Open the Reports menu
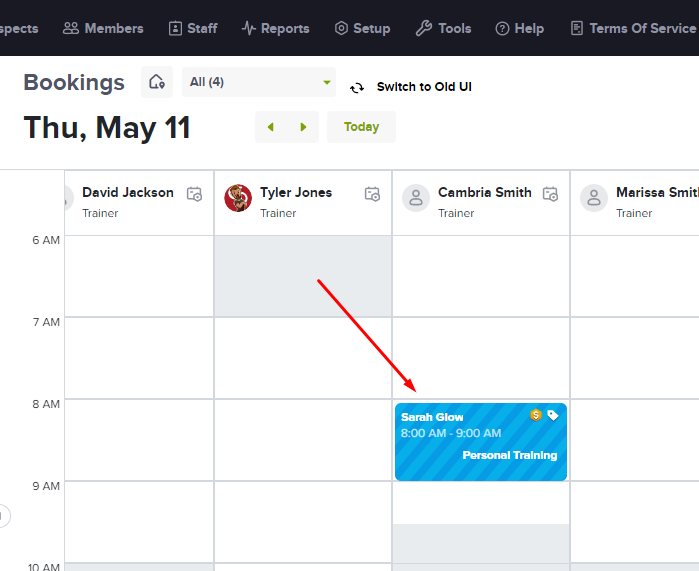This screenshot has width=699, height=571. [x=275, y=29]
